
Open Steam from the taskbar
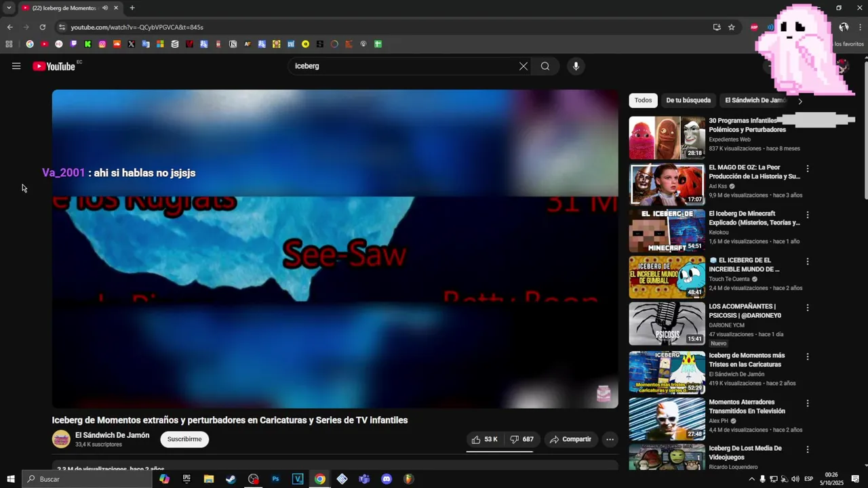coord(231,479)
